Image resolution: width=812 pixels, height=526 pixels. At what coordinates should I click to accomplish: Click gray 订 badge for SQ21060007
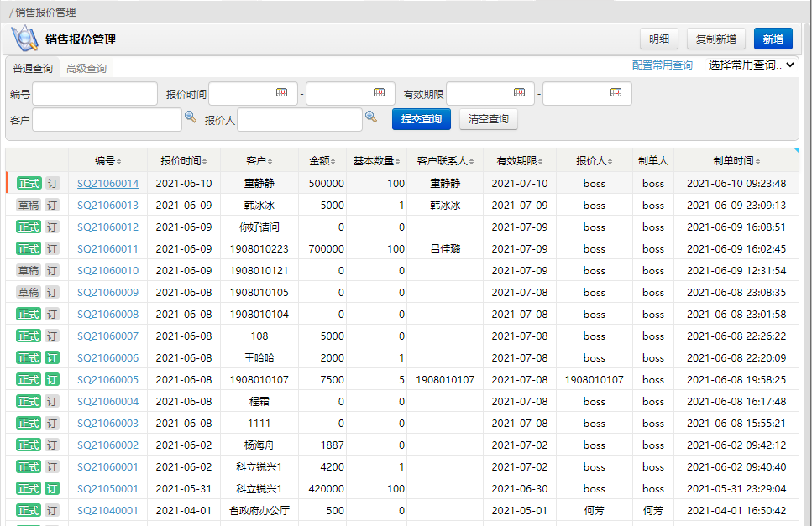point(52,336)
